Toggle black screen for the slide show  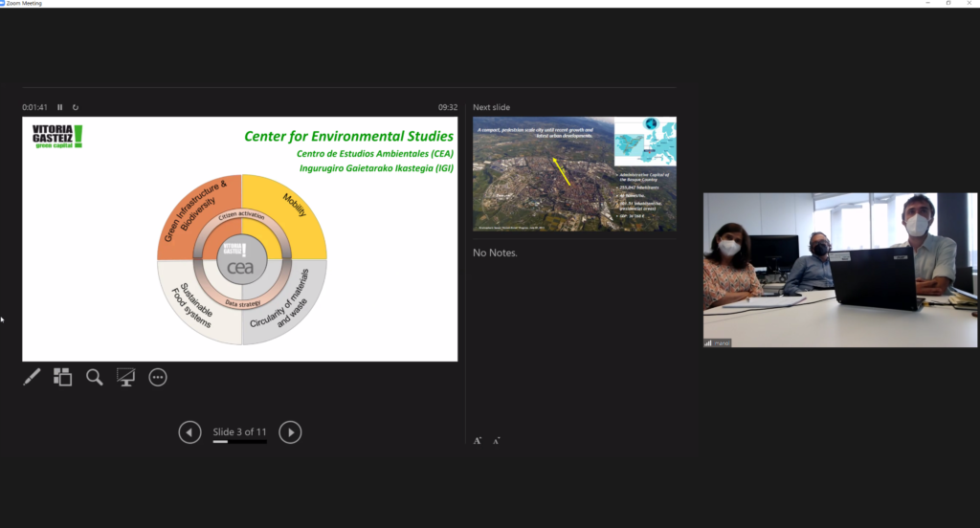pos(125,377)
